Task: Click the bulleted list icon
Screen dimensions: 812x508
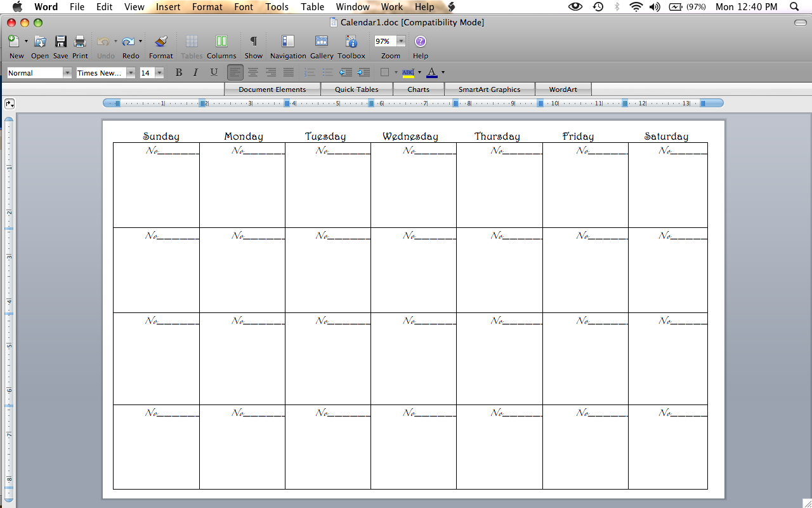Action: coord(327,72)
